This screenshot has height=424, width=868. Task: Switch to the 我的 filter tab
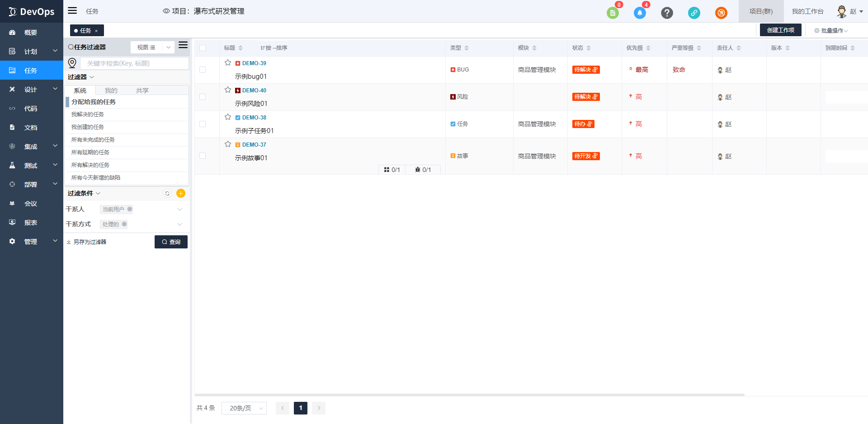tap(111, 91)
